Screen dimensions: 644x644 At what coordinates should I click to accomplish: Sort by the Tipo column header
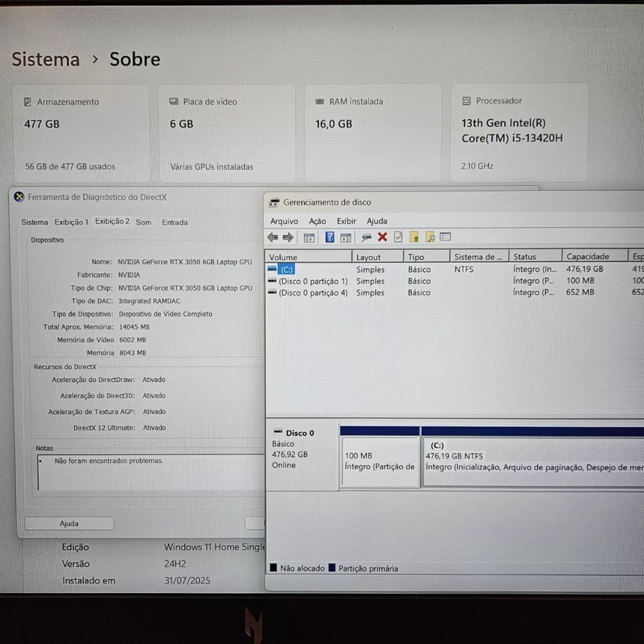[426, 257]
